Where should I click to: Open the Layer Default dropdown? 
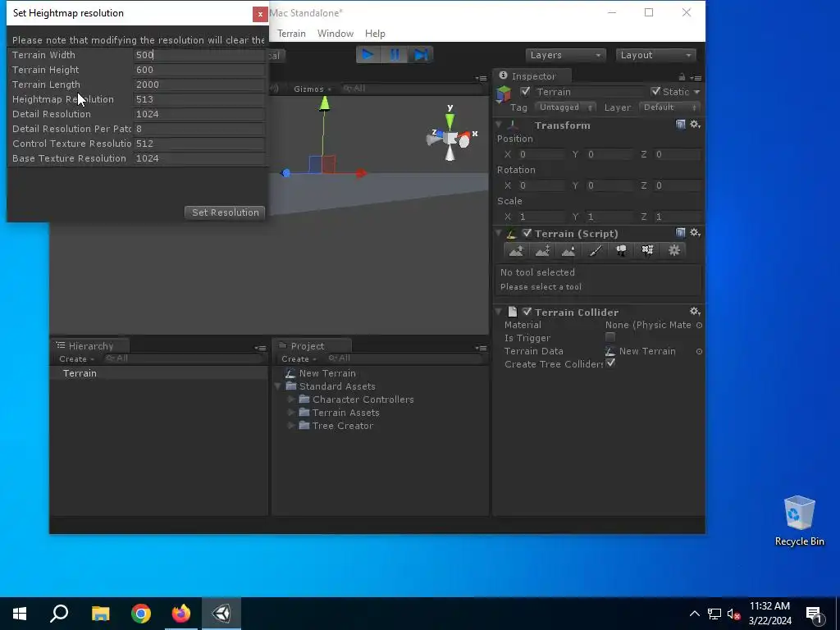point(669,107)
